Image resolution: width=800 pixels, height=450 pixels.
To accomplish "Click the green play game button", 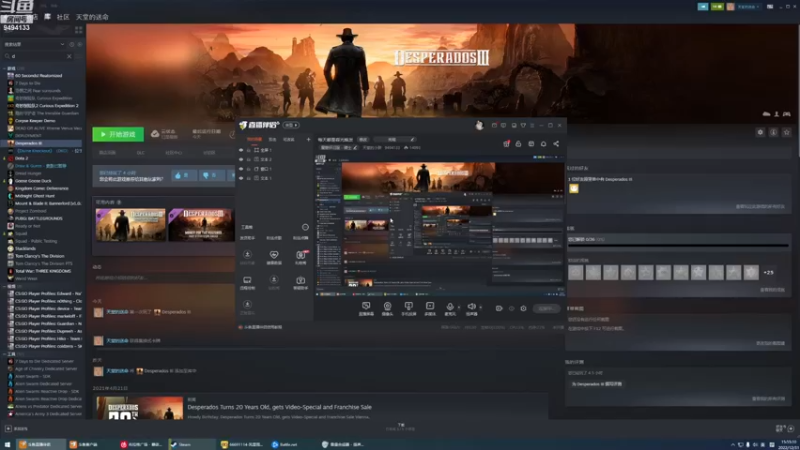I will point(118,134).
